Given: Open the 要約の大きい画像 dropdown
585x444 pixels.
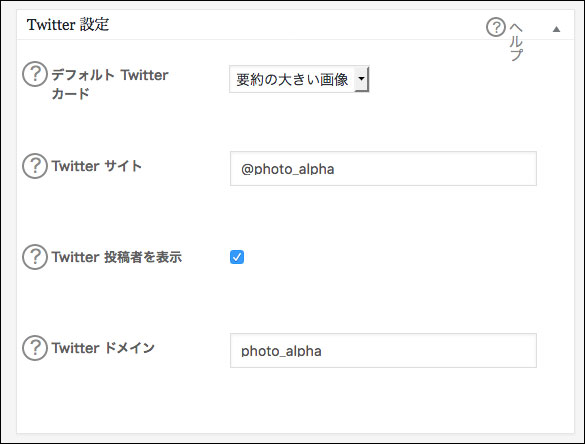Looking at the screenshot, I should 299,79.
